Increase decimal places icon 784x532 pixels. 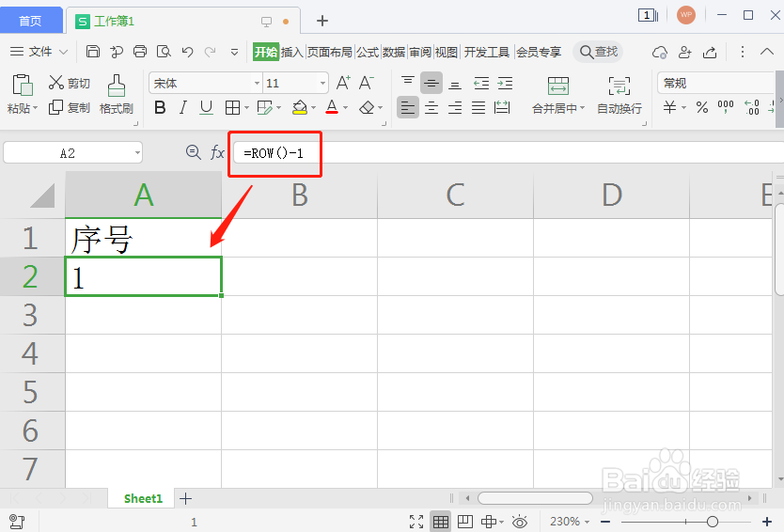tap(752, 107)
